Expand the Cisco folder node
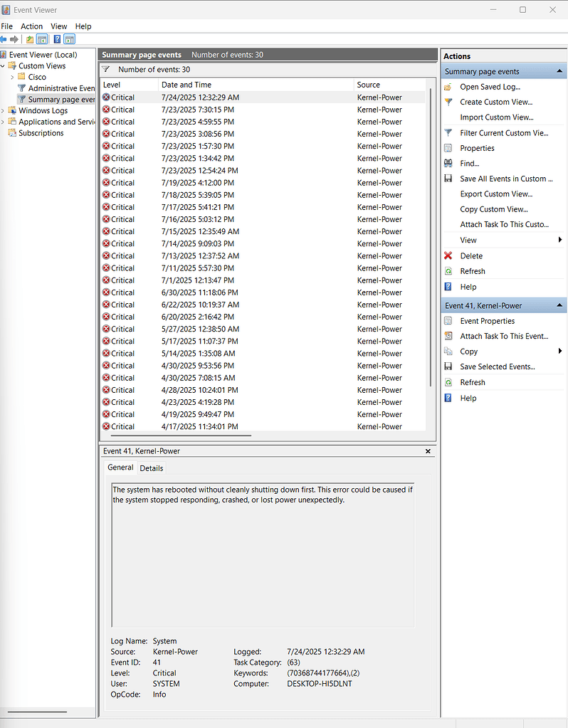This screenshot has height=728, width=568. click(12, 77)
